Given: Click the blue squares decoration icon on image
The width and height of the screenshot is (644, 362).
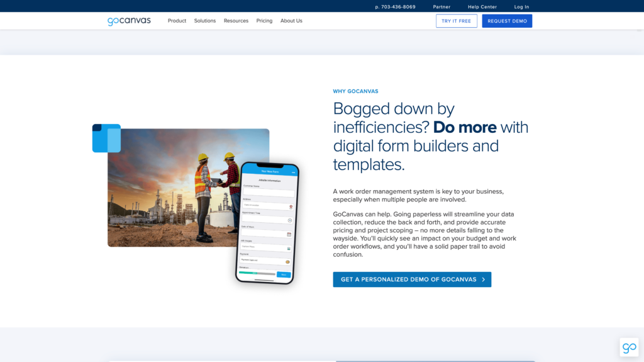Looking at the screenshot, I should point(106,139).
